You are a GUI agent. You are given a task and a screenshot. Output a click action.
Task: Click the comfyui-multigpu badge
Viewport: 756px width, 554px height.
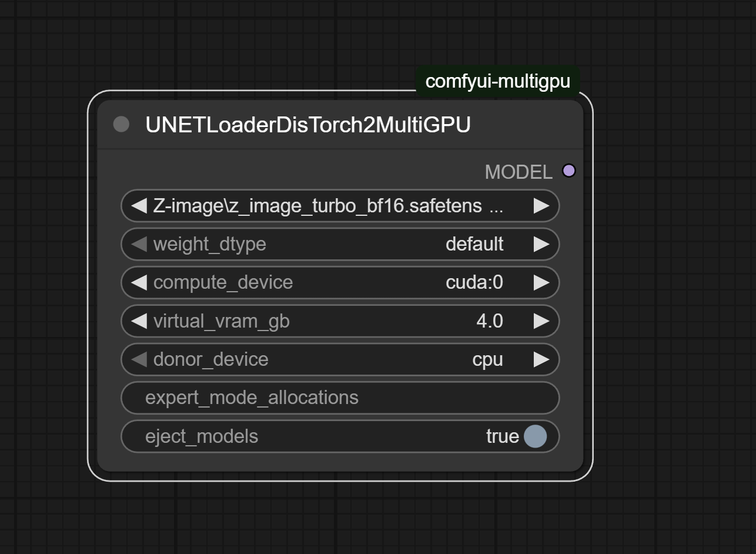[498, 81]
